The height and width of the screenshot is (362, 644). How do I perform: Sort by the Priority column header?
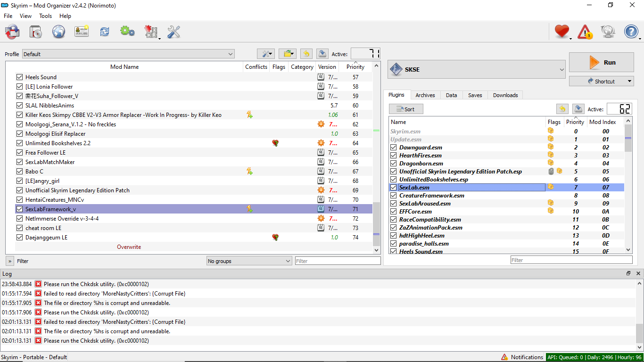tap(355, 67)
